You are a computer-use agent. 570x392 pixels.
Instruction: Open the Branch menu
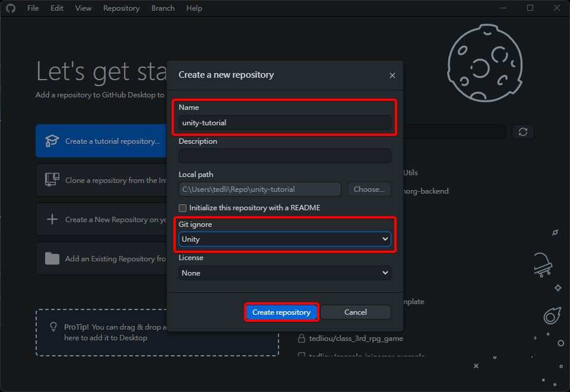pyautogui.click(x=163, y=8)
